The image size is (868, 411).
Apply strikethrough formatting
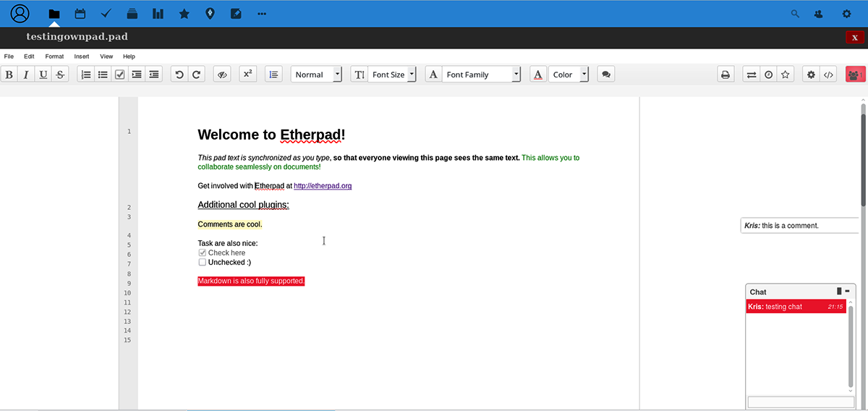tap(60, 75)
